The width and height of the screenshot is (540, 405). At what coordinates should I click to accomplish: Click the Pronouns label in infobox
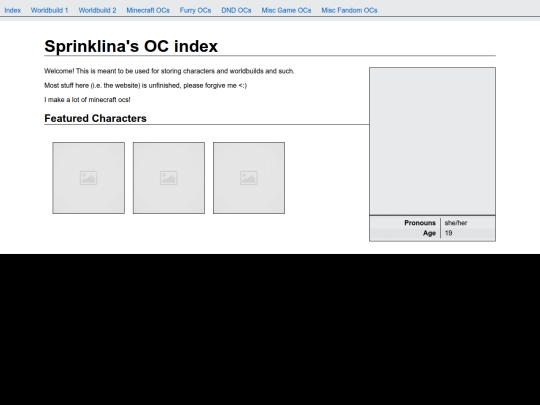point(420,223)
